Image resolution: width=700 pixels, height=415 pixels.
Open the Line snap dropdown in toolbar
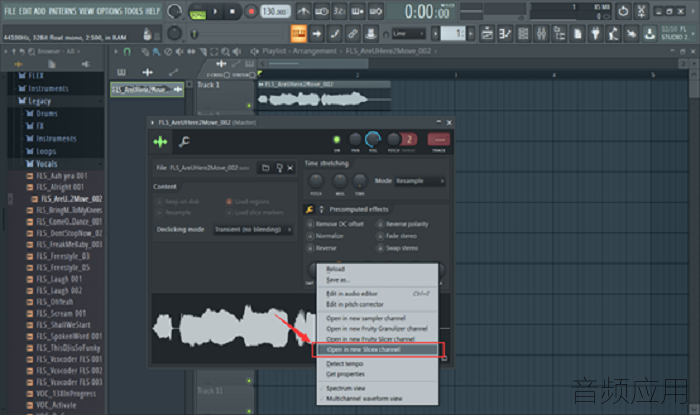click(408, 33)
